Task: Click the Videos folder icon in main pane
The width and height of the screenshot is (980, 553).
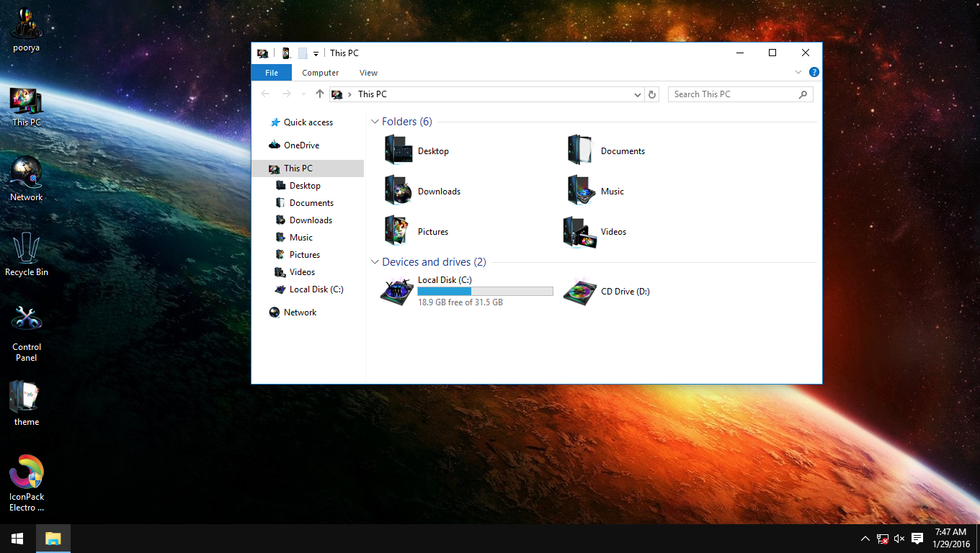Action: coord(580,232)
